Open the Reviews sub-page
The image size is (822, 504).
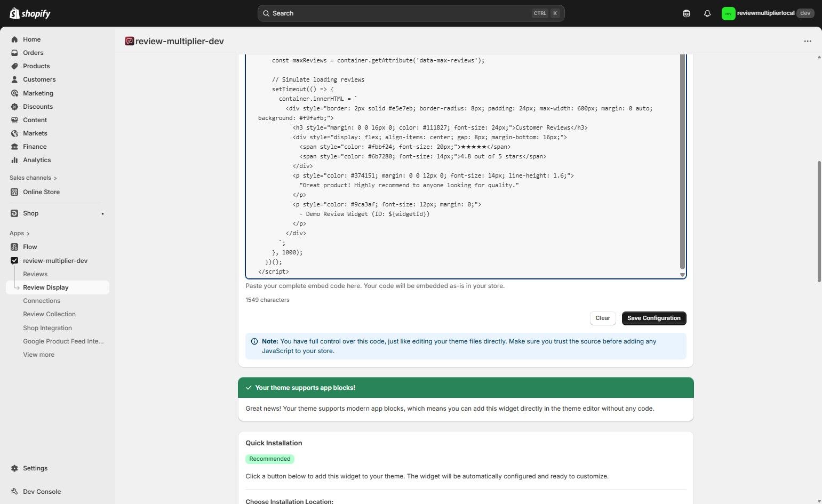point(35,274)
